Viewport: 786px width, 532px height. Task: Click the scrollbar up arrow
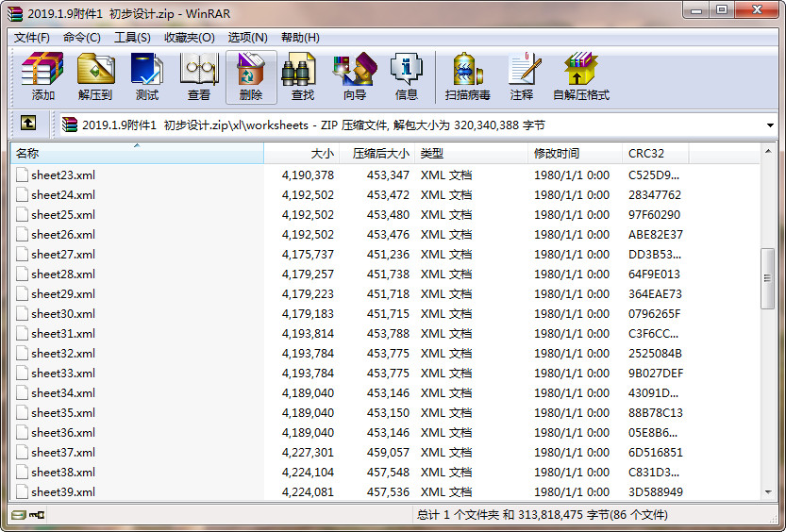click(x=768, y=151)
